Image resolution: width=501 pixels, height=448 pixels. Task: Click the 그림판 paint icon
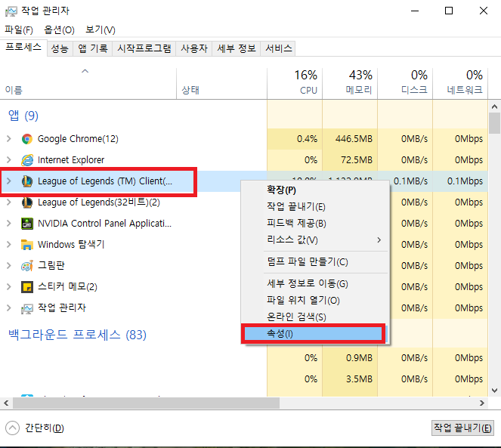click(x=27, y=265)
